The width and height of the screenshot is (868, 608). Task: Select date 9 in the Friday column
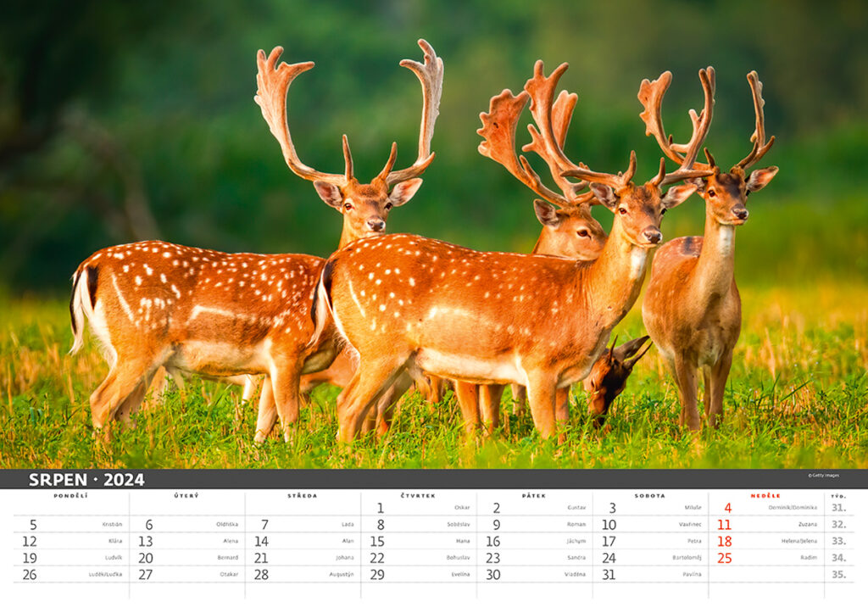pos(496,525)
